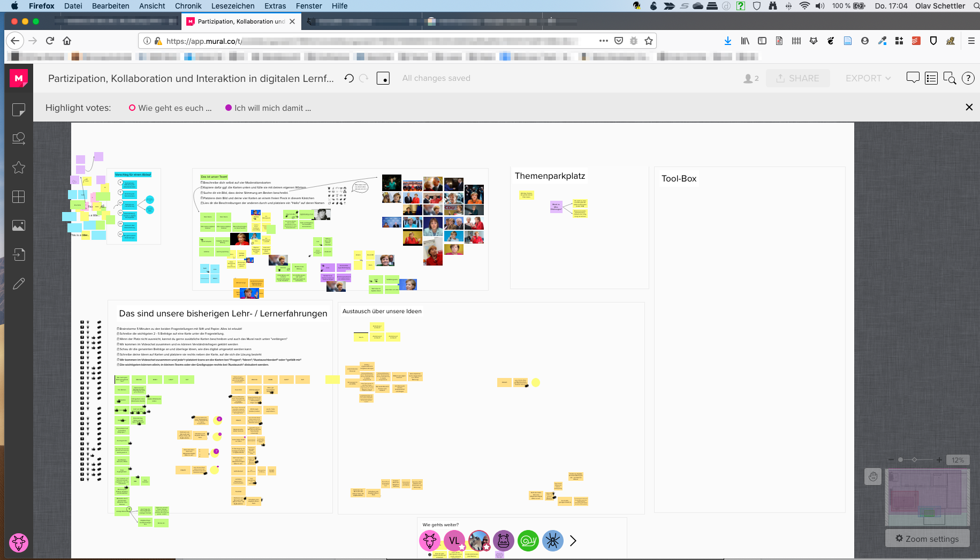Select the draw pencil tool
This screenshot has width=980, height=560.
pyautogui.click(x=19, y=283)
